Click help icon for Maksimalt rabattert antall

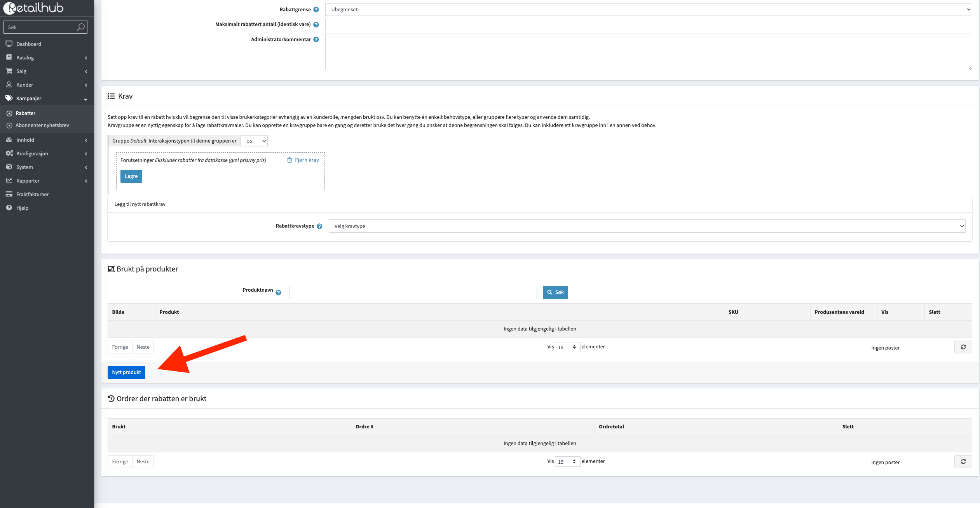(316, 24)
